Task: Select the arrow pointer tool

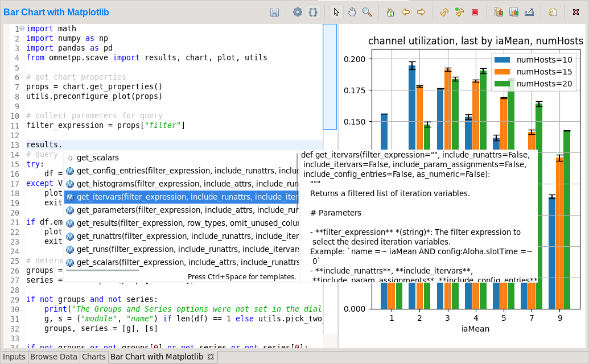Action: 336,13
